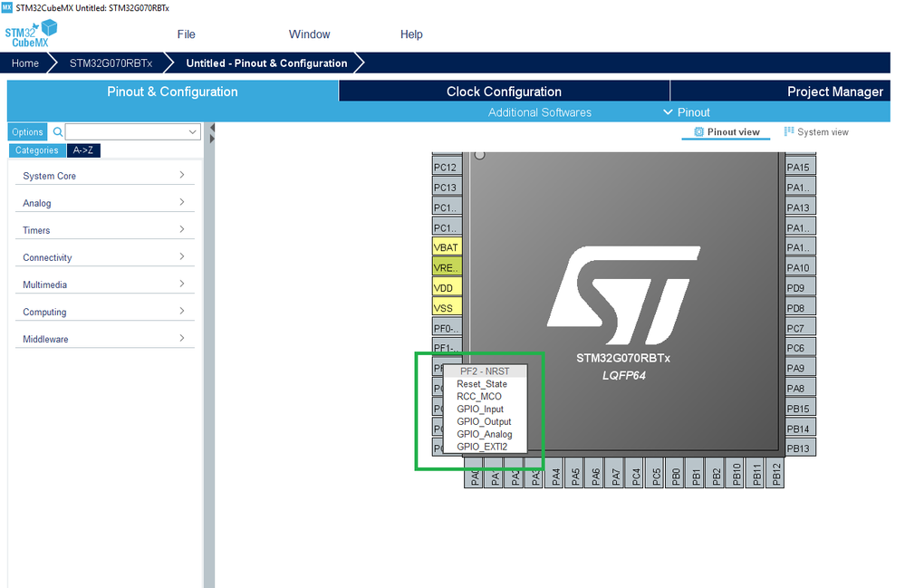The height and width of the screenshot is (588, 905).
Task: Click pin PA9
Action: point(801,368)
